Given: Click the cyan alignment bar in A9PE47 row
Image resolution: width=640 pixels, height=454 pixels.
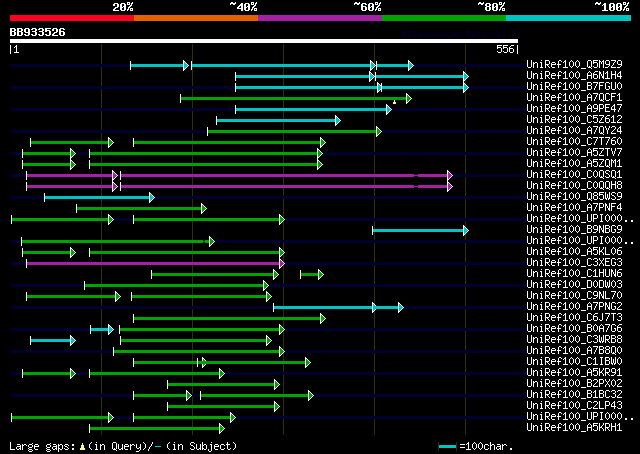Looking at the screenshot, I should point(313,109).
